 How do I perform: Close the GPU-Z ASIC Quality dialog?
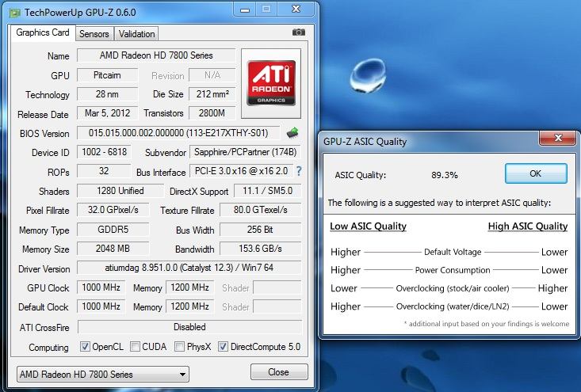click(558, 139)
